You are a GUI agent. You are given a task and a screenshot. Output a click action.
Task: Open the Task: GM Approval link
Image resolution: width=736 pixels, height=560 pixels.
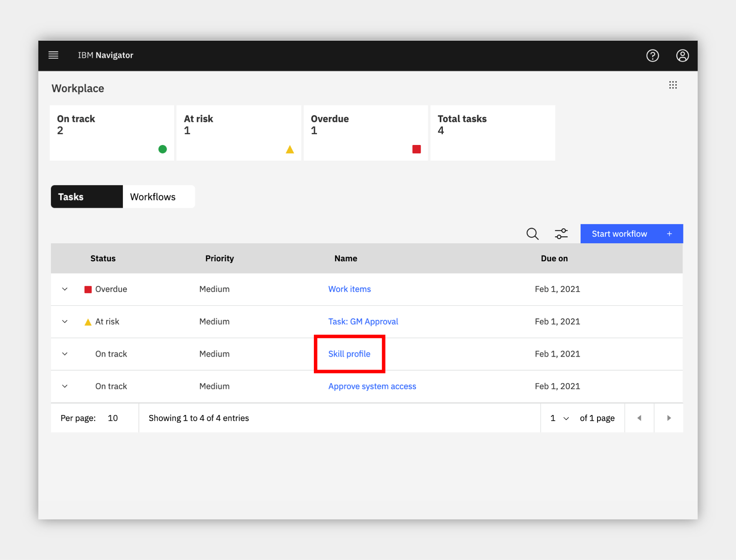(363, 321)
